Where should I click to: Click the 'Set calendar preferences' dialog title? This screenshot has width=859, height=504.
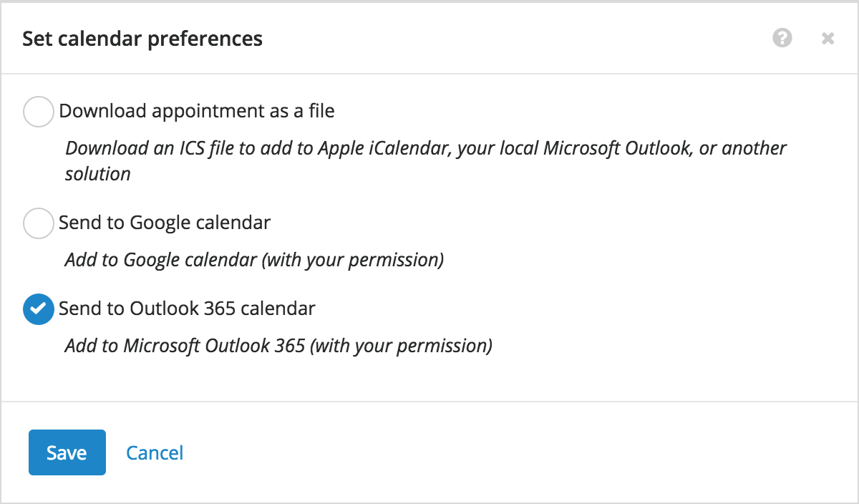tap(142, 39)
